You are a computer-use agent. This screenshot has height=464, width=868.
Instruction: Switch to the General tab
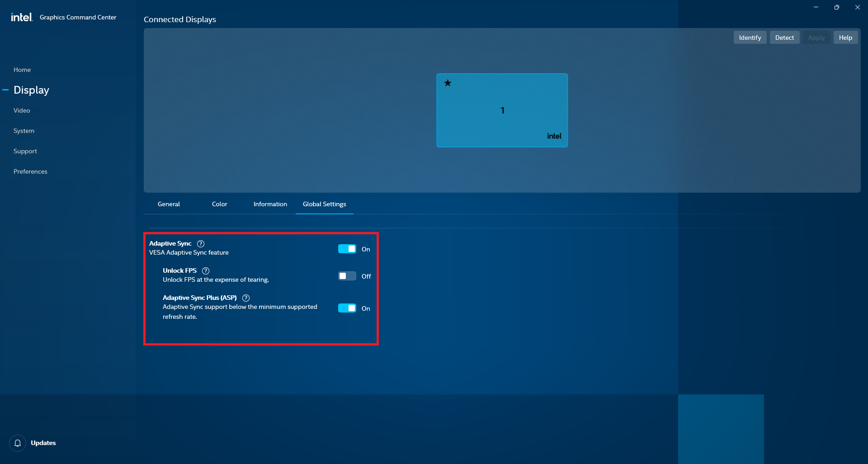169,204
